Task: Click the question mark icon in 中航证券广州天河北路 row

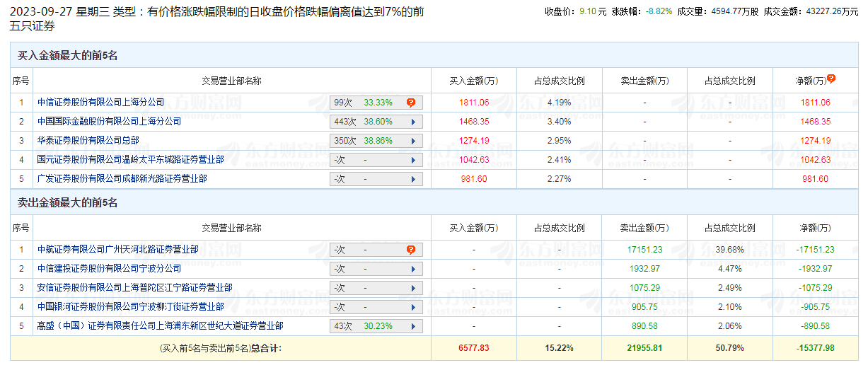Action: pos(411,250)
